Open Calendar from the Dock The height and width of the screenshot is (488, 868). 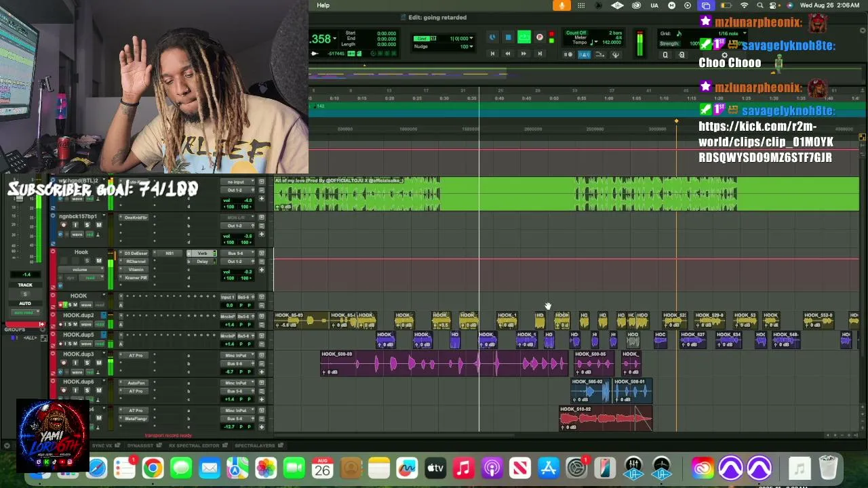[322, 468]
